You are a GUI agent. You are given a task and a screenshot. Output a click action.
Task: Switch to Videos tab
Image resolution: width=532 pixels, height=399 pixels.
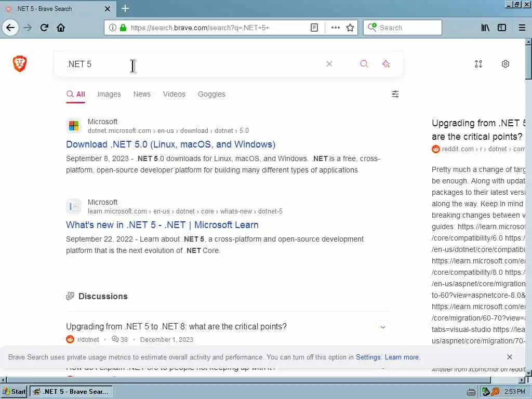[x=174, y=94]
